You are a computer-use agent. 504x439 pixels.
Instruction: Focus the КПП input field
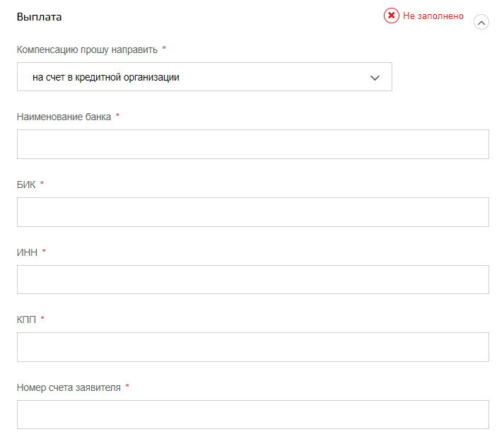pyautogui.click(x=253, y=347)
